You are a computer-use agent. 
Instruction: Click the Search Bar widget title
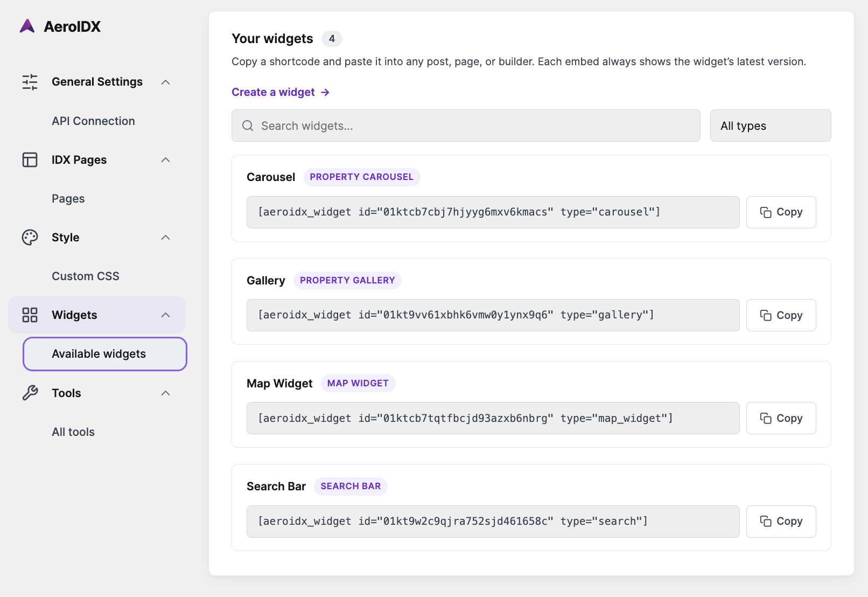point(276,487)
